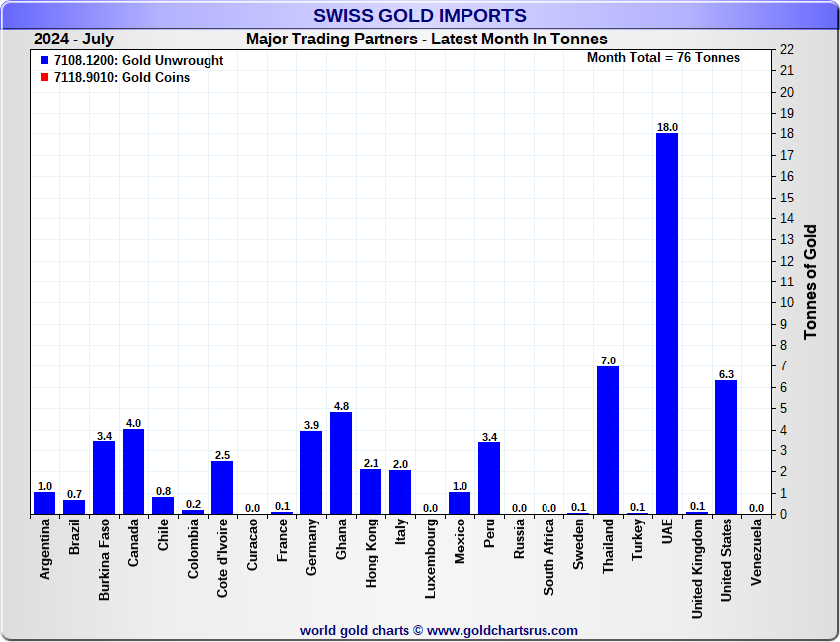Click the Cote d'Ivoire bar at 2.5

(x=222, y=487)
